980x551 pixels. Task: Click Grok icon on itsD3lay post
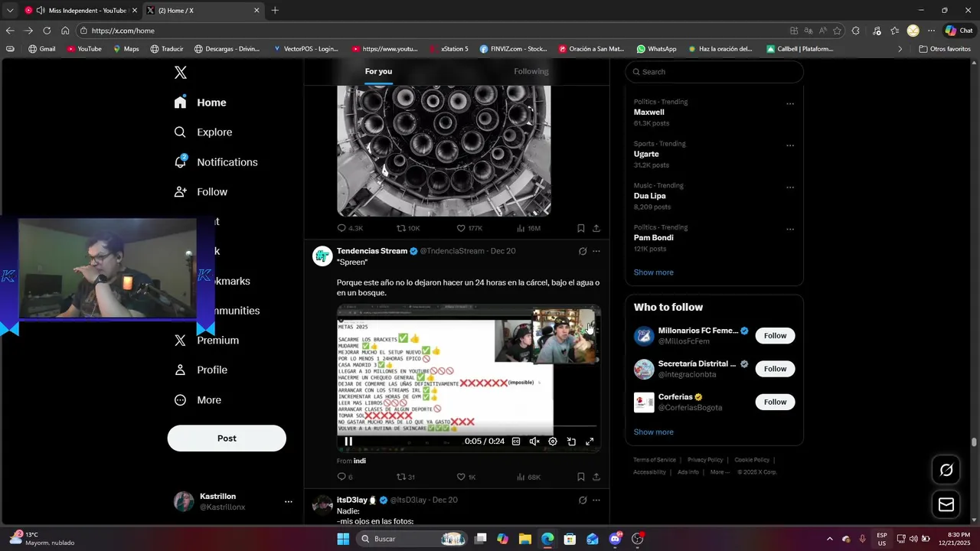pos(583,500)
